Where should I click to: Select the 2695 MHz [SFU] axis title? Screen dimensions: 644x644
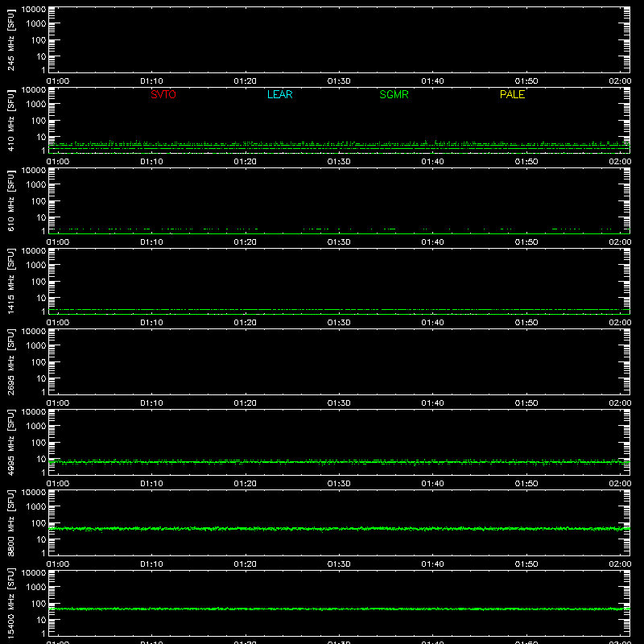[x=10, y=361]
